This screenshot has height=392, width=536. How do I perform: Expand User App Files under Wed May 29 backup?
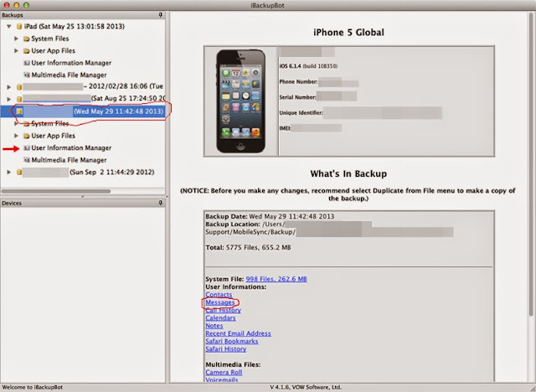click(x=16, y=136)
